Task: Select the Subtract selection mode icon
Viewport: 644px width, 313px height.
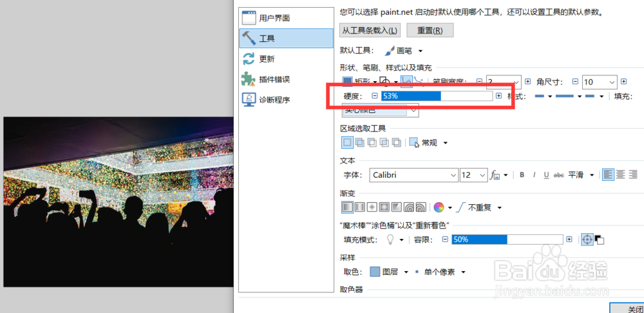Action: coord(372,142)
